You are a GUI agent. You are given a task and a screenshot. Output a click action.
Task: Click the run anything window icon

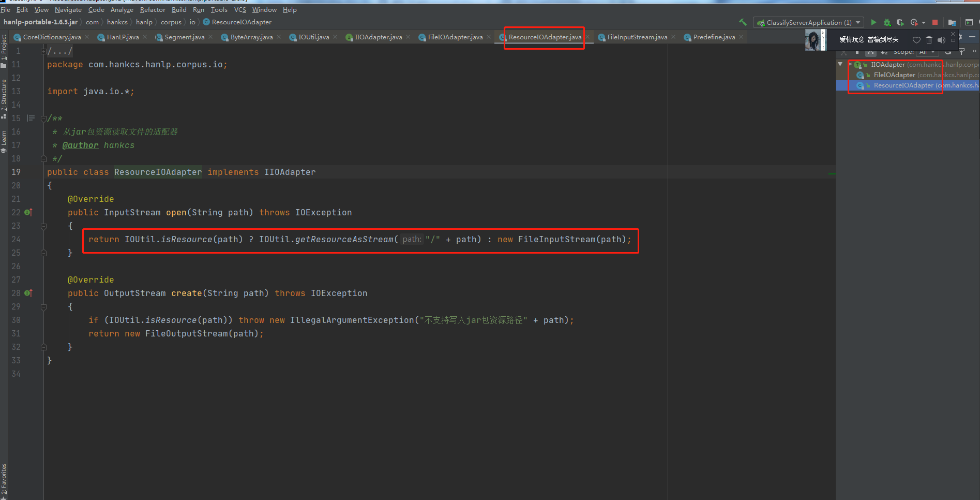pyautogui.click(x=969, y=22)
